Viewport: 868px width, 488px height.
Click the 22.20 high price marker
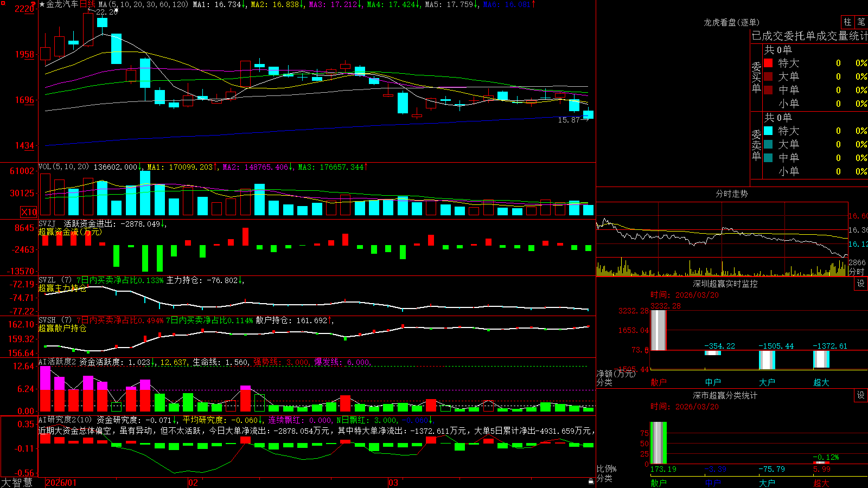106,12
